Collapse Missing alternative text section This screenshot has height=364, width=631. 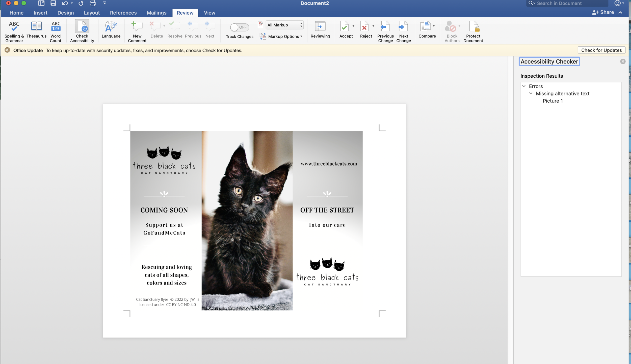[x=531, y=94]
